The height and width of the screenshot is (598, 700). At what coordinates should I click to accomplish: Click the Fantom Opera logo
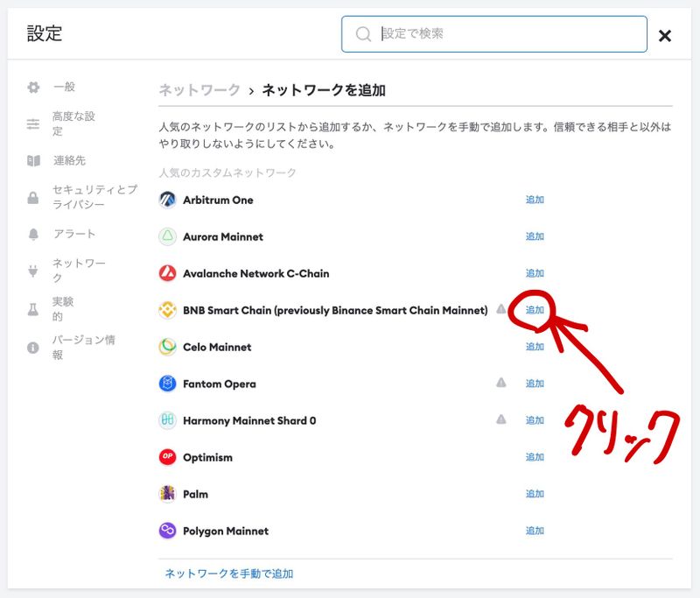167,383
